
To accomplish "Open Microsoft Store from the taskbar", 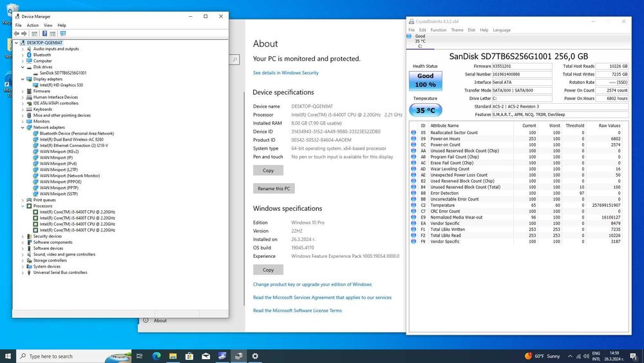I will [189, 356].
